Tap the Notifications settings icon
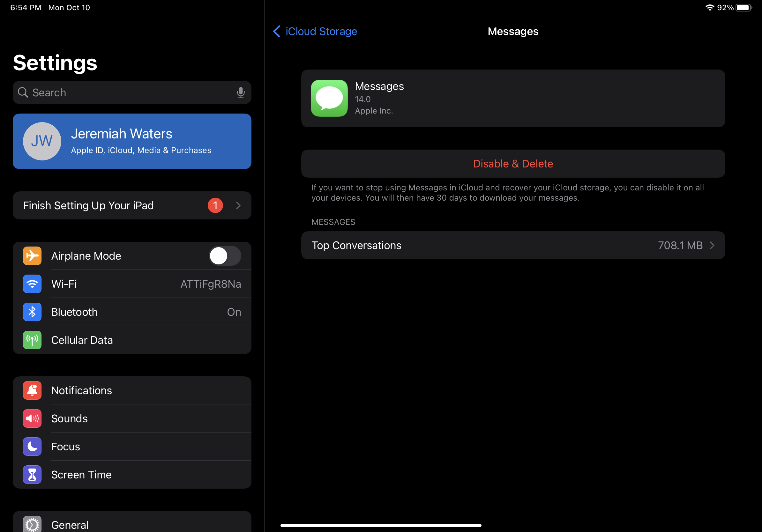The width and height of the screenshot is (762, 532). tap(32, 390)
